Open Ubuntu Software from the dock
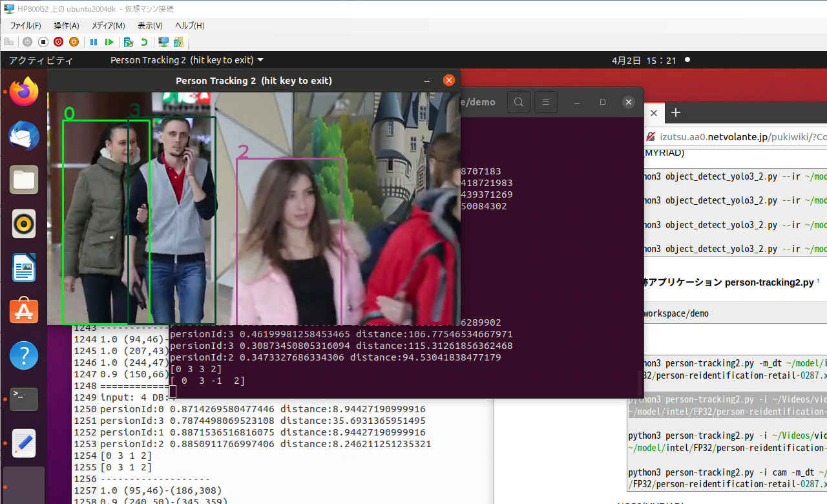Image resolution: width=827 pixels, height=504 pixels. pos(24,311)
